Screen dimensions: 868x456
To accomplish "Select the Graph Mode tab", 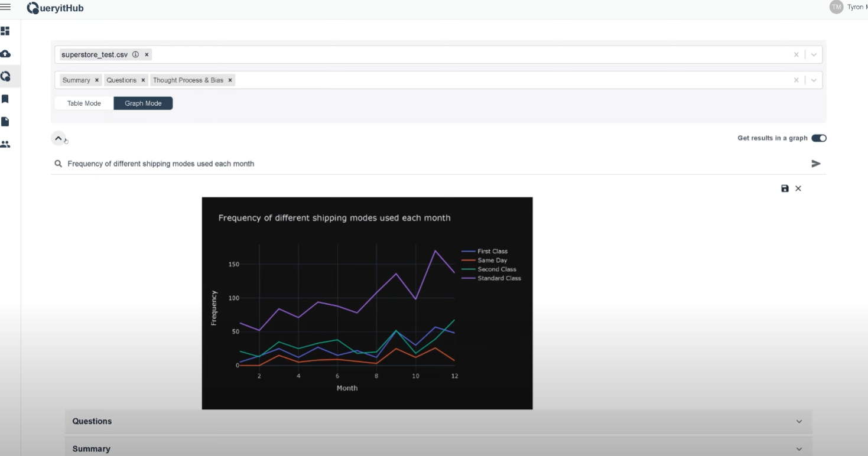I will [x=143, y=103].
